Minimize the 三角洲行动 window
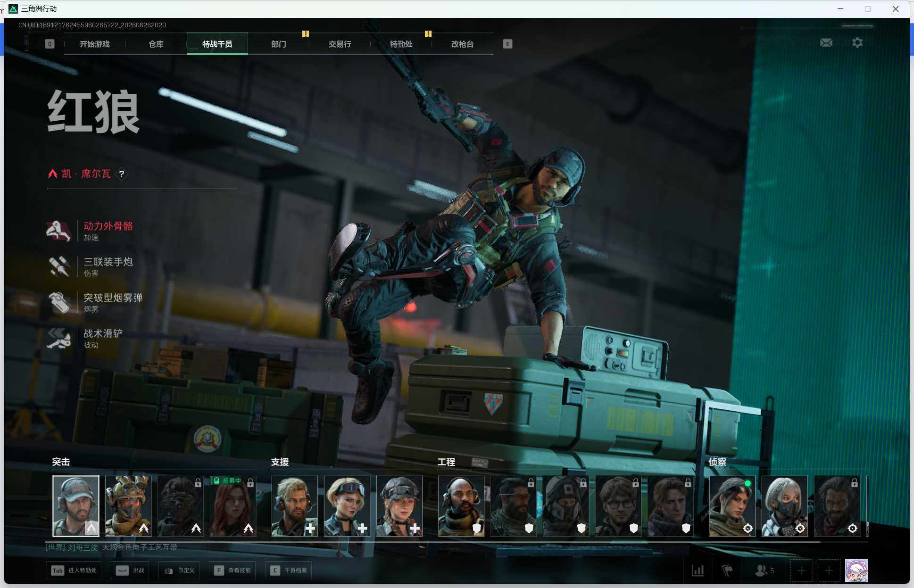The height and width of the screenshot is (588, 914). [840, 9]
